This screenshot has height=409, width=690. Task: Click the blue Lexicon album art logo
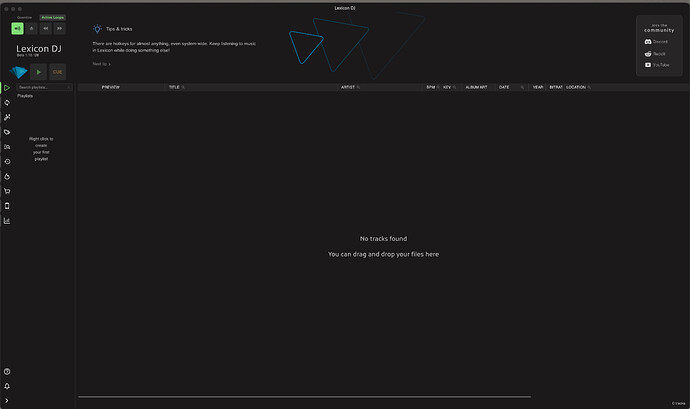(18, 72)
